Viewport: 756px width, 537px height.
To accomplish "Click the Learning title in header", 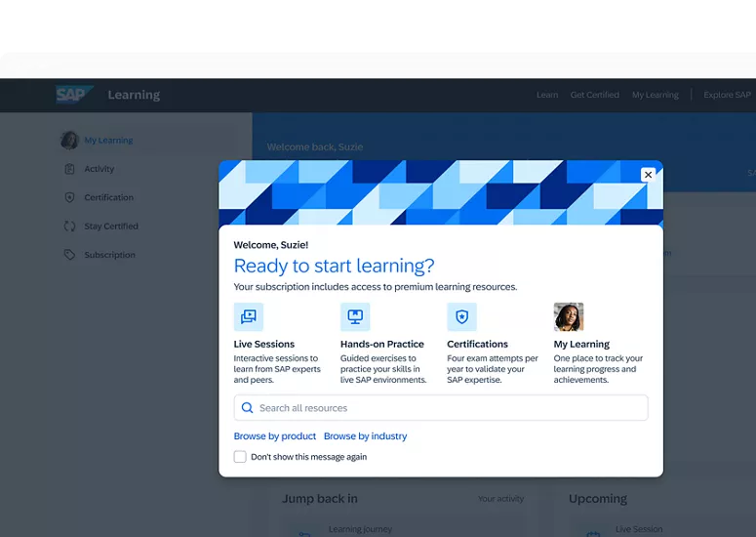I will [x=134, y=95].
